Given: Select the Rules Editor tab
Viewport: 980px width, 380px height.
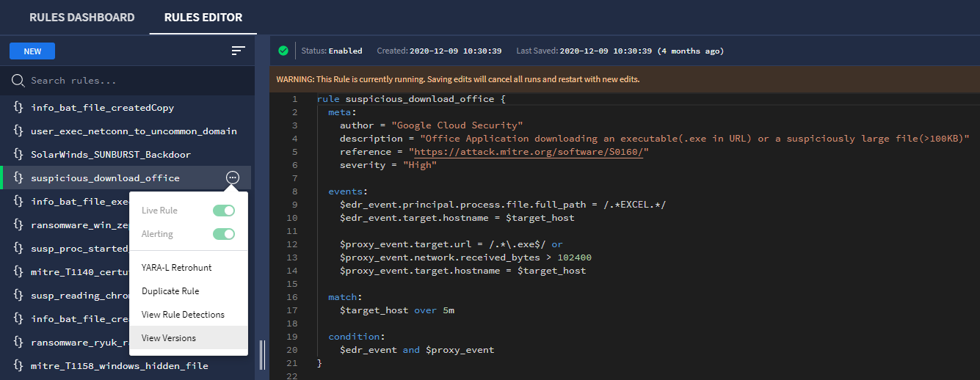Looking at the screenshot, I should coord(203,17).
